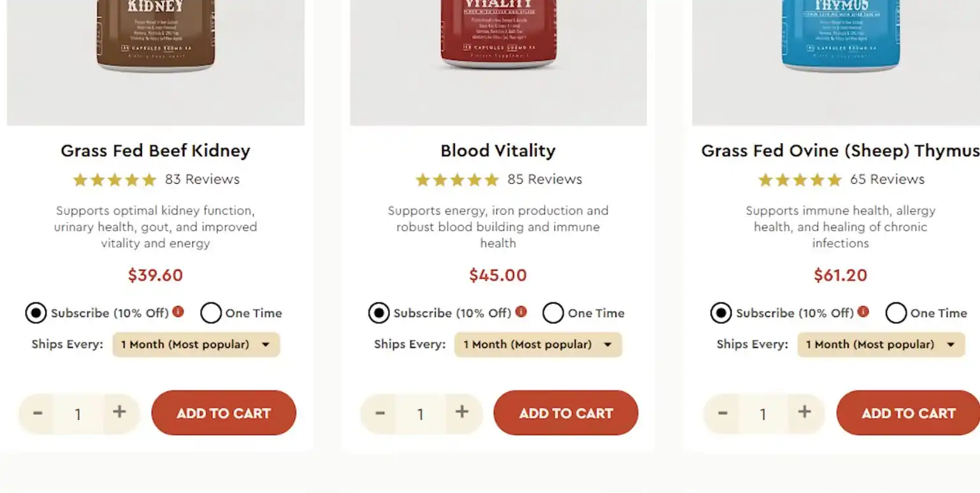Open Ships Every dropdown for Beef Kidney
This screenshot has width=980, height=493.
coord(196,344)
